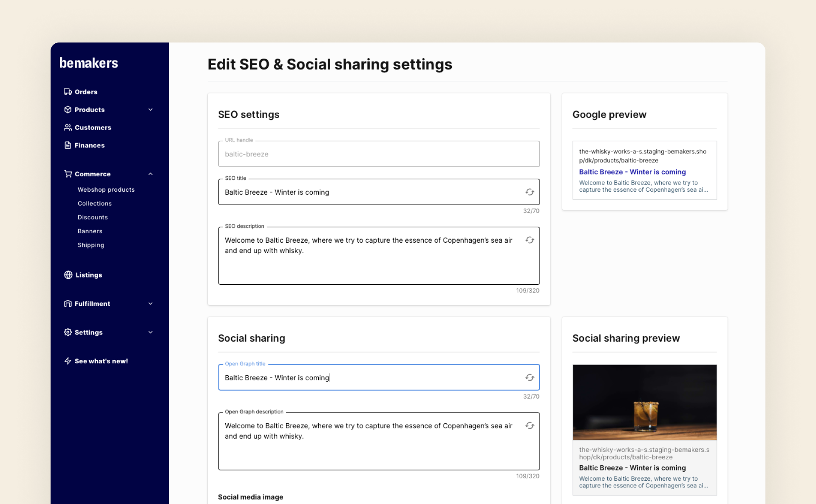Image resolution: width=816 pixels, height=504 pixels.
Task: Click the SEO title 32/70 counter
Action: coord(531,211)
